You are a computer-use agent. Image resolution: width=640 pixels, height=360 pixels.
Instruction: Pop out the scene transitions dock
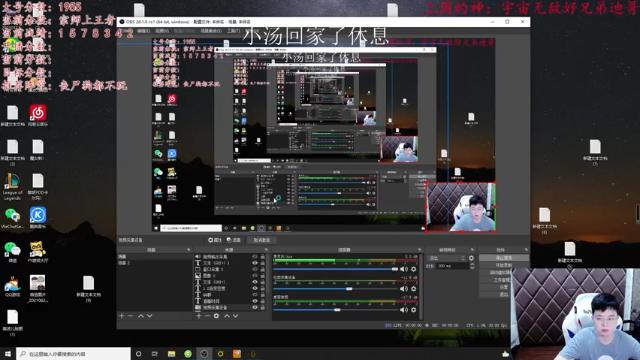[472, 249]
